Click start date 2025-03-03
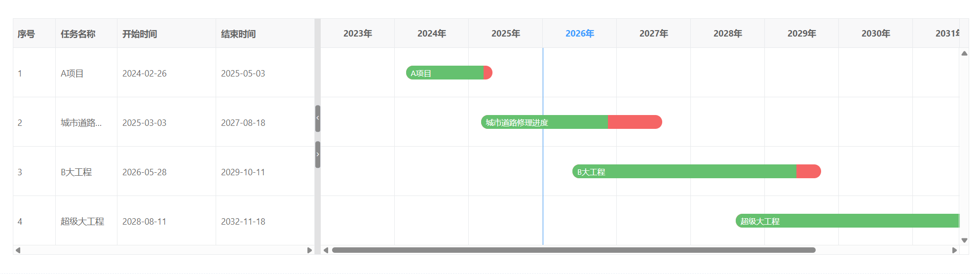The height and width of the screenshot is (274, 980). coord(145,123)
